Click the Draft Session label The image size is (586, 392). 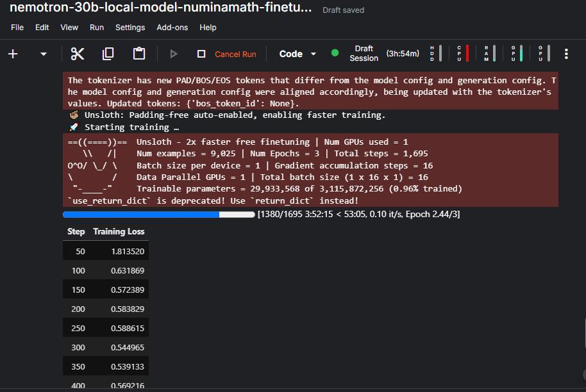coord(364,53)
